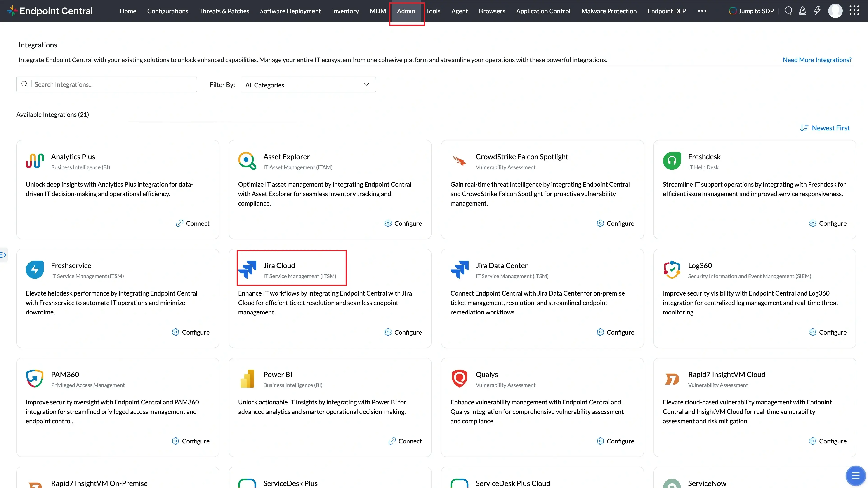Click Configure on Freshservice card
Viewport: 868px width, 488px height.
coord(191,332)
